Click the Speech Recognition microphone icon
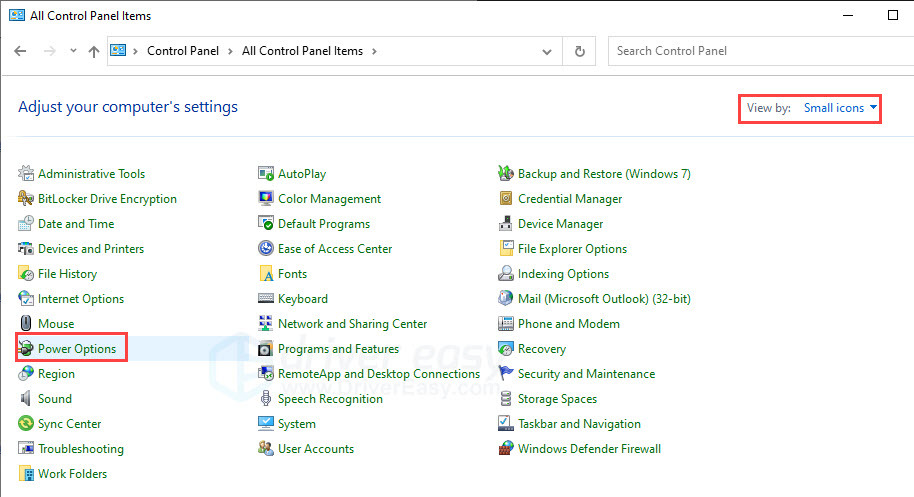The width and height of the screenshot is (914, 497). (266, 399)
